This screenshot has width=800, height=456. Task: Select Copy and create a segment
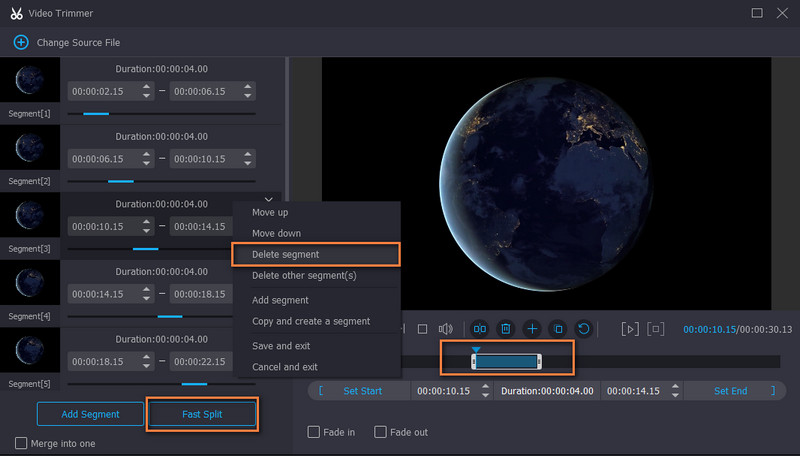[311, 321]
